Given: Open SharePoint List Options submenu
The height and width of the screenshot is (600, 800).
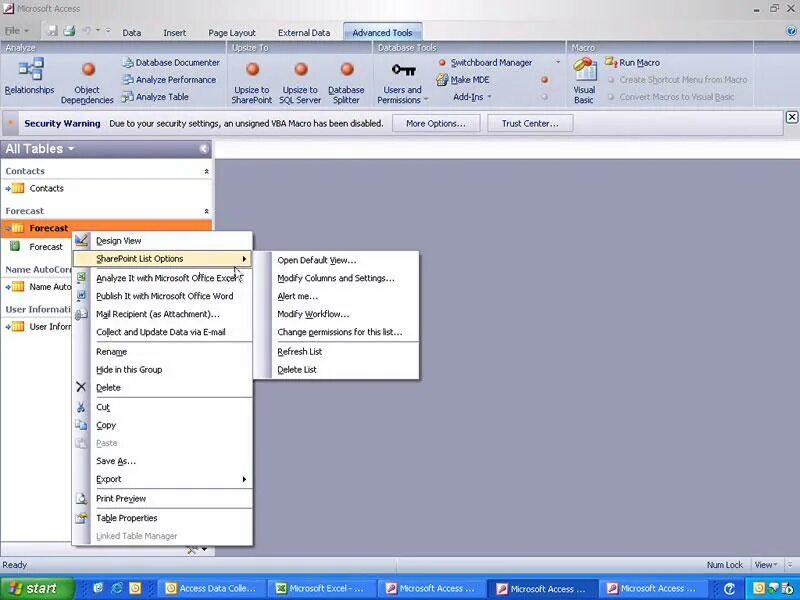Looking at the screenshot, I should 162,259.
